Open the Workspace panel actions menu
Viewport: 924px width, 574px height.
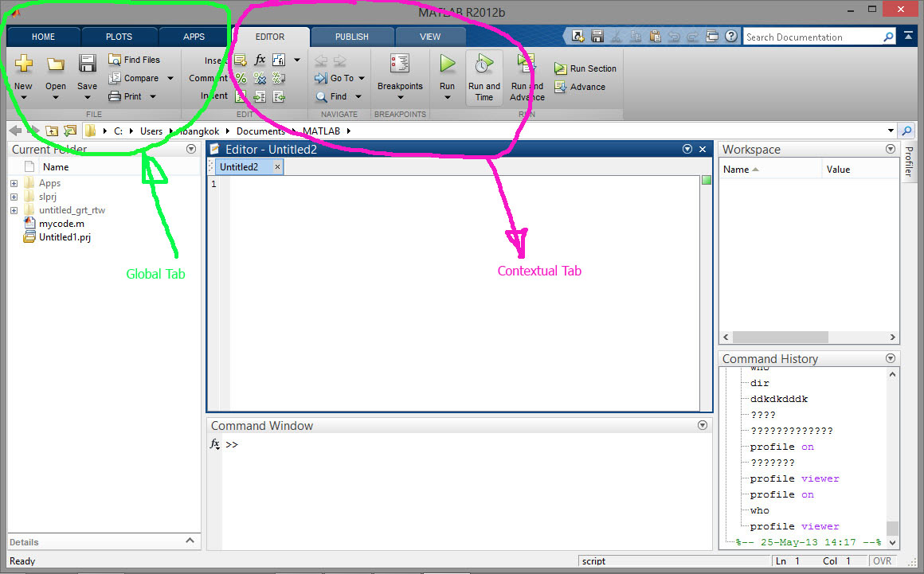pos(891,149)
